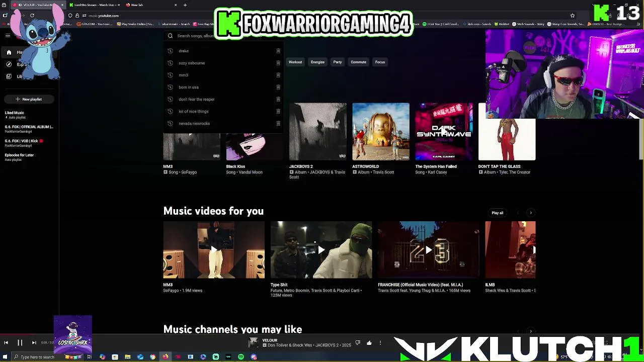The height and width of the screenshot is (362, 644).
Task: Open Spotify from the Windows taskbar
Action: click(x=241, y=357)
